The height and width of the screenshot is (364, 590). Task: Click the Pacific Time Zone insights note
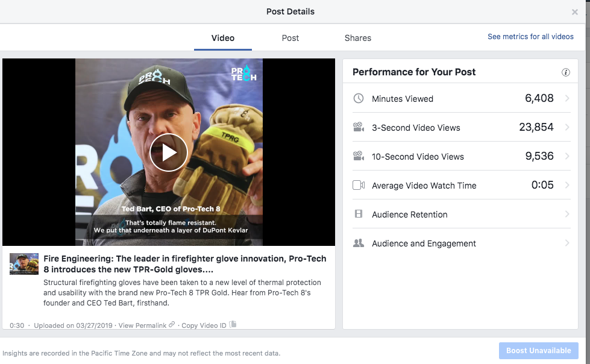tap(142, 353)
